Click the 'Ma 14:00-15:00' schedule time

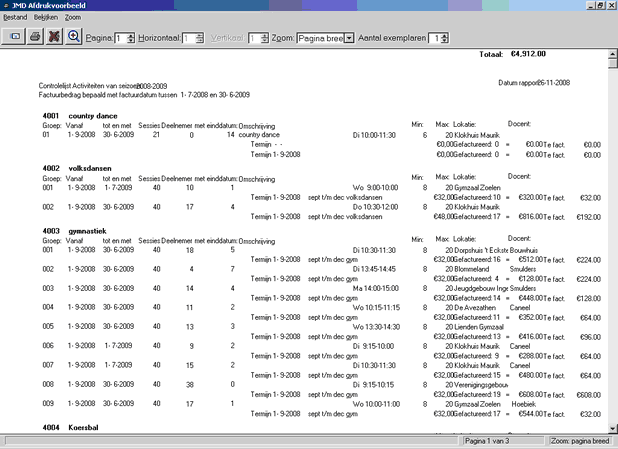[376, 289]
